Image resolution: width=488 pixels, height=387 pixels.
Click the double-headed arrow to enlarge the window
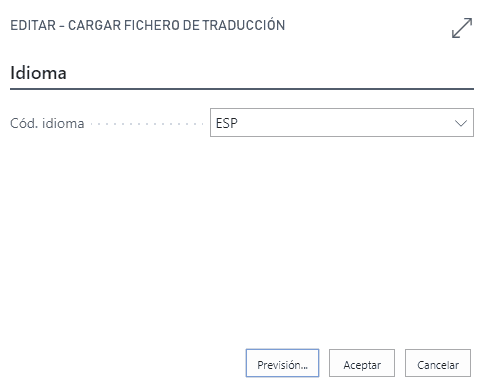point(462,28)
